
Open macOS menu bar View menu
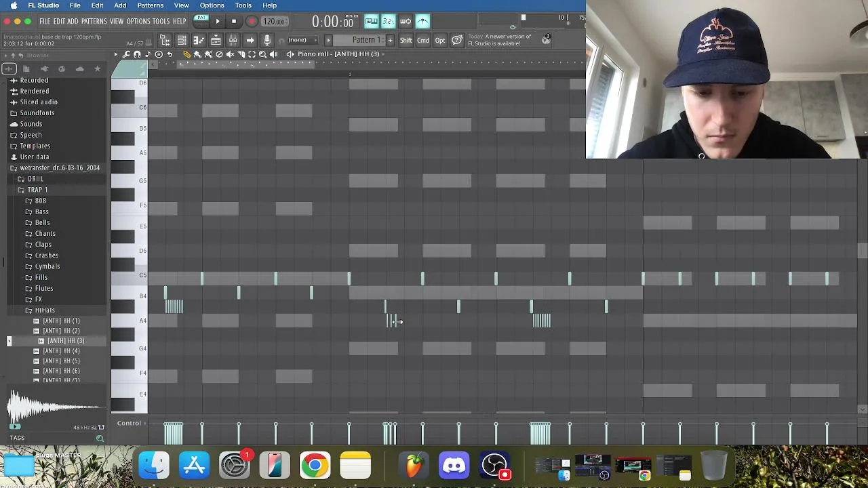182,5
